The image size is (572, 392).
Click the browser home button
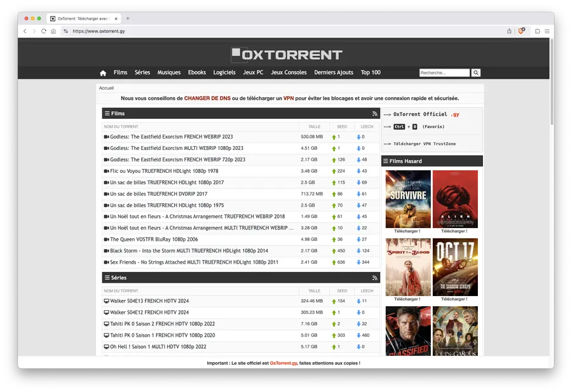(53, 31)
